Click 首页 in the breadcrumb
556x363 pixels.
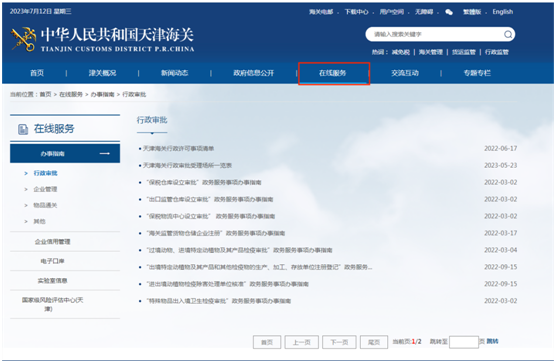[45, 94]
